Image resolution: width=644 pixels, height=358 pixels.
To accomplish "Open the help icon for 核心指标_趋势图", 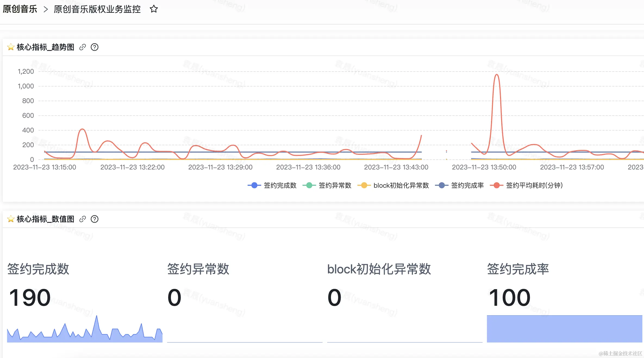I will point(95,47).
